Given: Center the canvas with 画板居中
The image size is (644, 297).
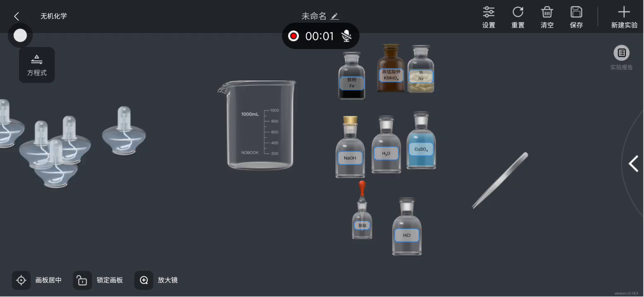Looking at the screenshot, I should [x=21, y=280].
